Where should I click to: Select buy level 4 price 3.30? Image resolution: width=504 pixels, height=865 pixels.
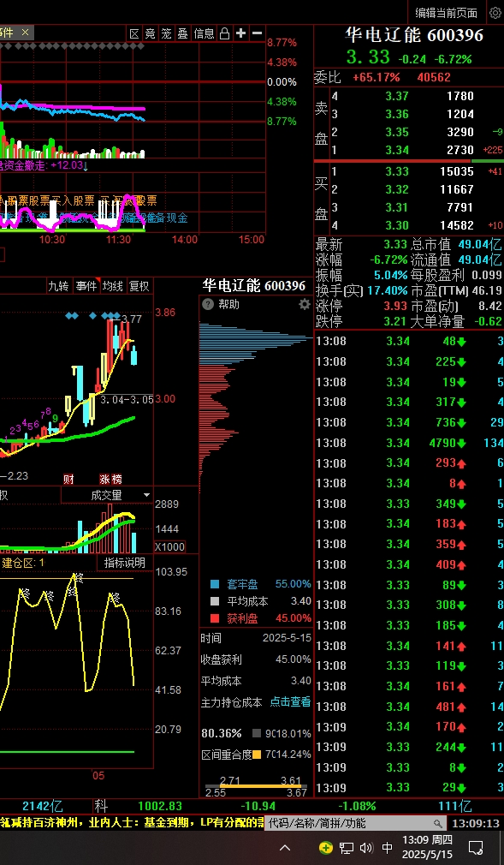point(397,225)
